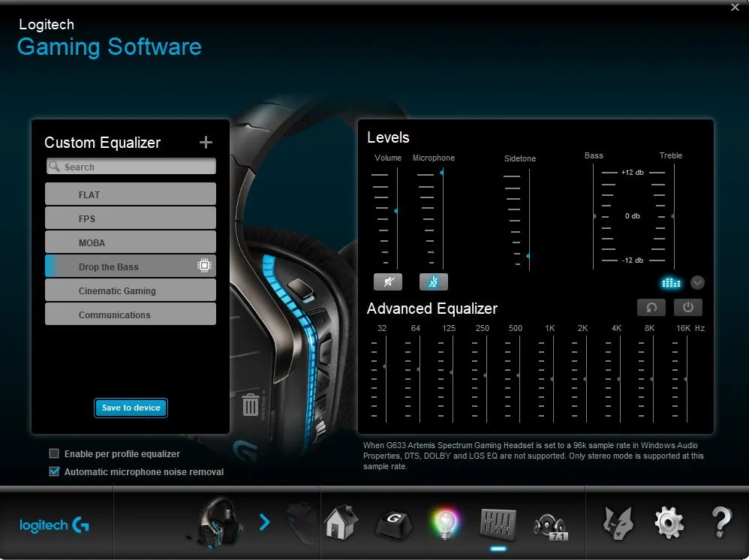The width and height of the screenshot is (749, 560).
Task: Open the ARX Control wolf icon
Action: pyautogui.click(x=618, y=524)
